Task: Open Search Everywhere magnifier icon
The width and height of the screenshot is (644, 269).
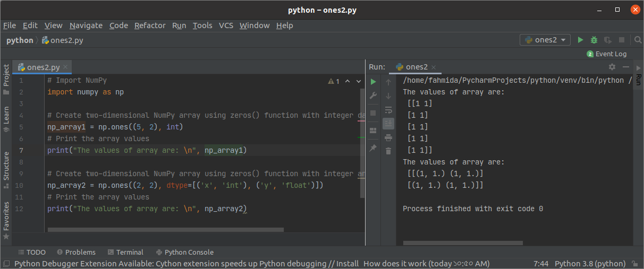Action: pyautogui.click(x=637, y=40)
